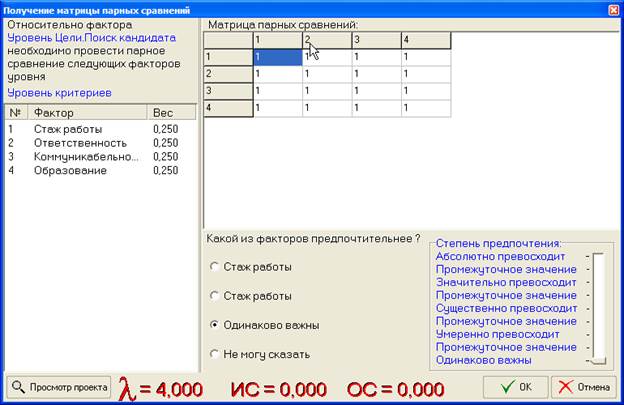624x405 pixels.
Task: Click the green checkmark OK button
Action: tap(514, 387)
